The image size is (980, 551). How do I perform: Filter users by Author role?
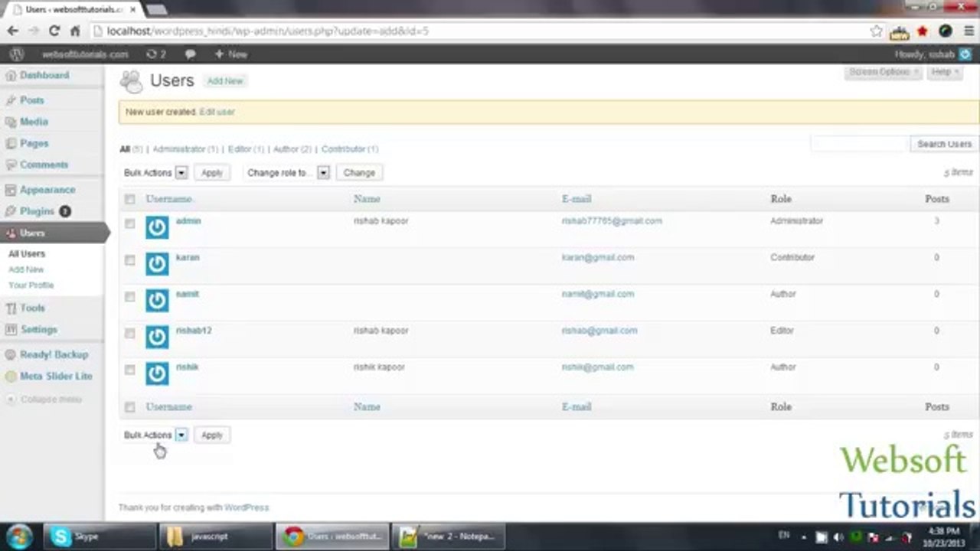292,149
